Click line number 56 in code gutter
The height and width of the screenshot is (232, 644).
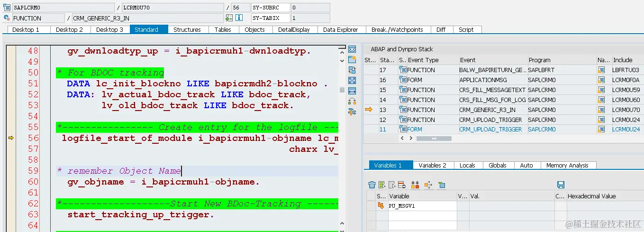pyautogui.click(x=33, y=138)
